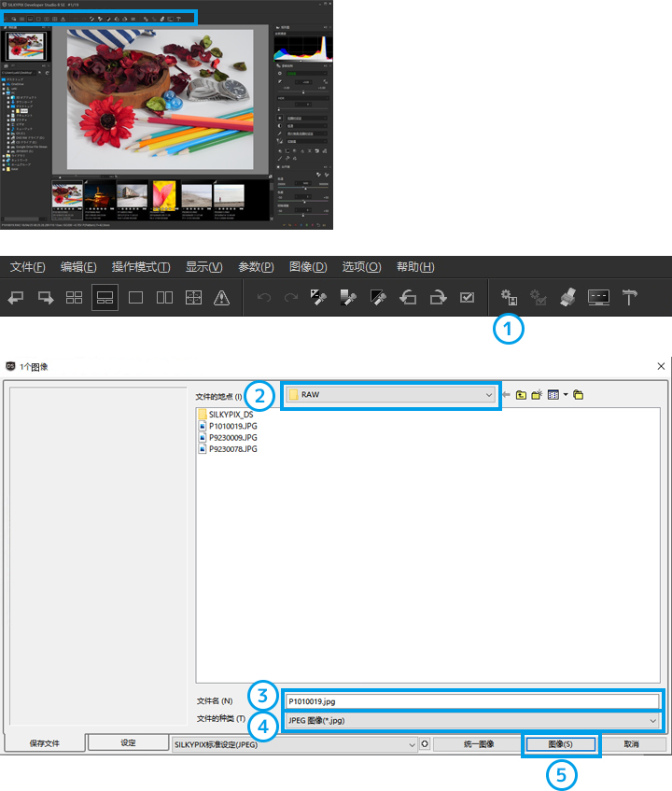Click the 取消 cancel button
Screen dimensions: 672x791
pyautogui.click(x=632, y=744)
